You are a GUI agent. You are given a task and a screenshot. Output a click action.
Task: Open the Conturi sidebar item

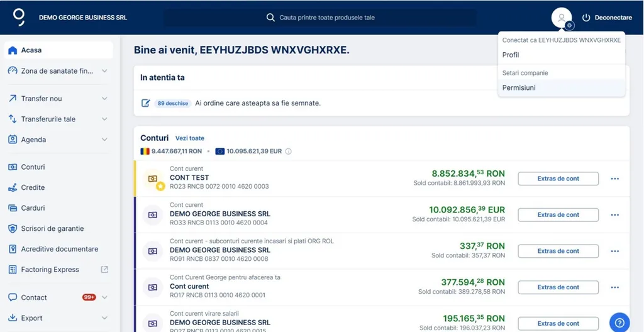coord(33,167)
